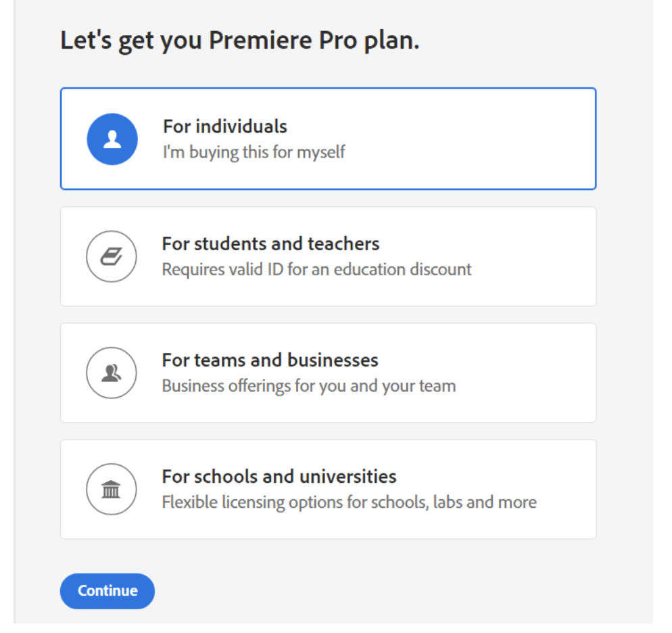Choose the "For students and teachers" title
Screen dimensions: 672x633
point(270,243)
